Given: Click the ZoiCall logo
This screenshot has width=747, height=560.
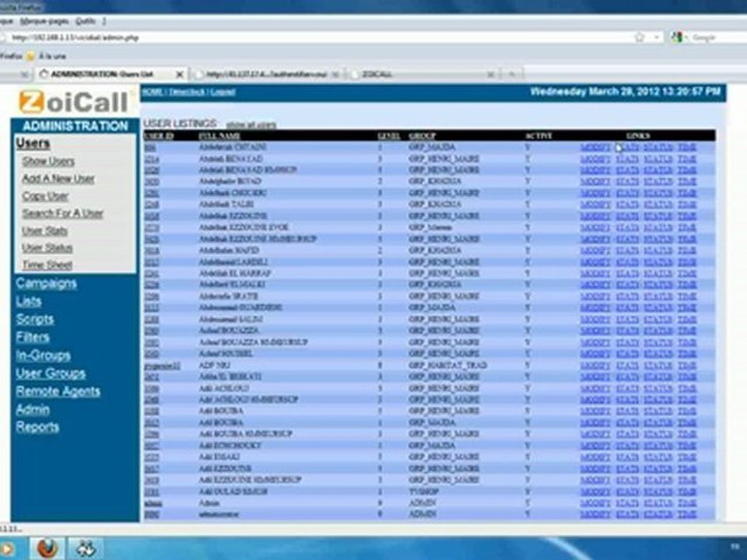Looking at the screenshot, I should 74,101.
